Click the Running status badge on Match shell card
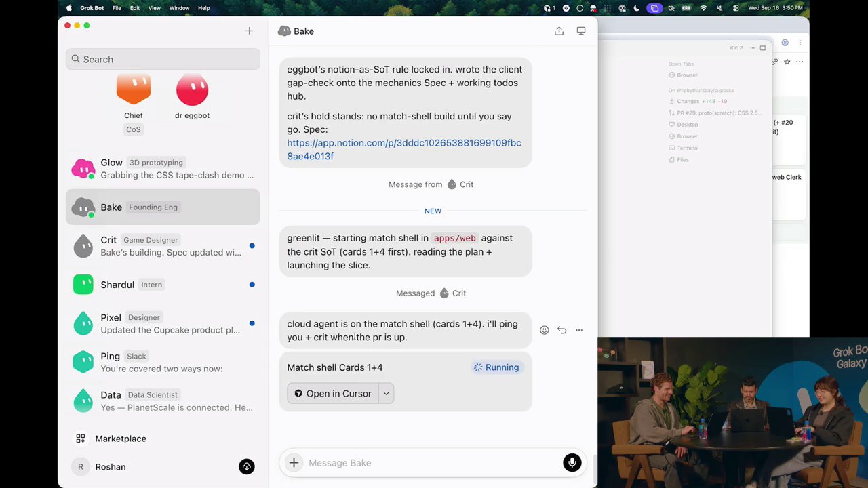 pos(496,367)
